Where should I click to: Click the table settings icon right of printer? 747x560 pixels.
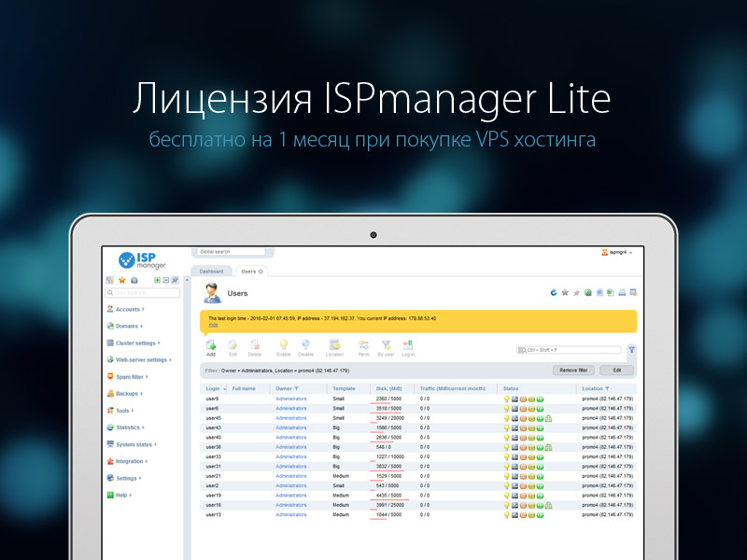click(x=633, y=292)
